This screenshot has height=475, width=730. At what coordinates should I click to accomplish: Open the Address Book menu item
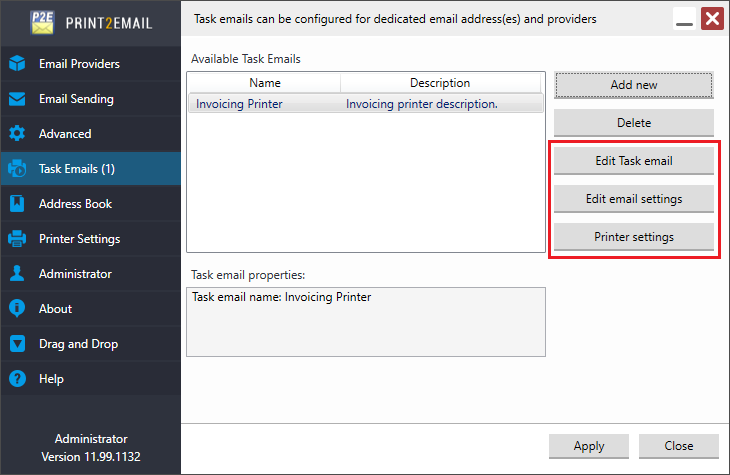point(91,204)
